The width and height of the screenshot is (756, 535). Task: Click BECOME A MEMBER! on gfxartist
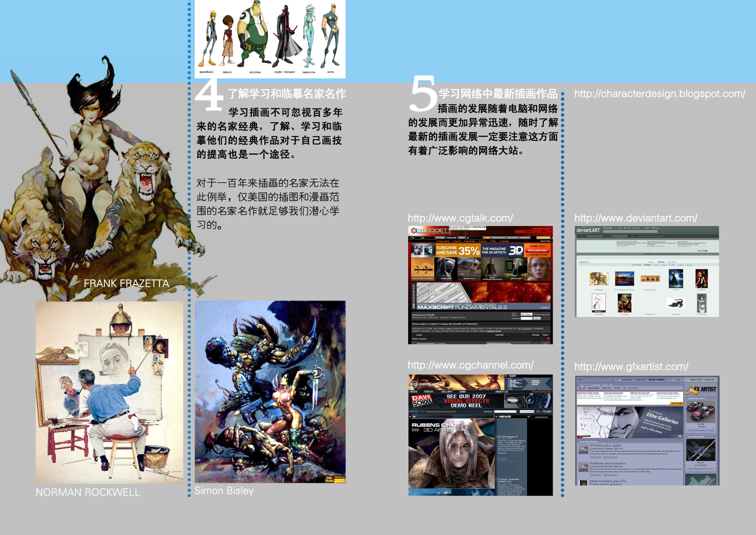click(657, 380)
